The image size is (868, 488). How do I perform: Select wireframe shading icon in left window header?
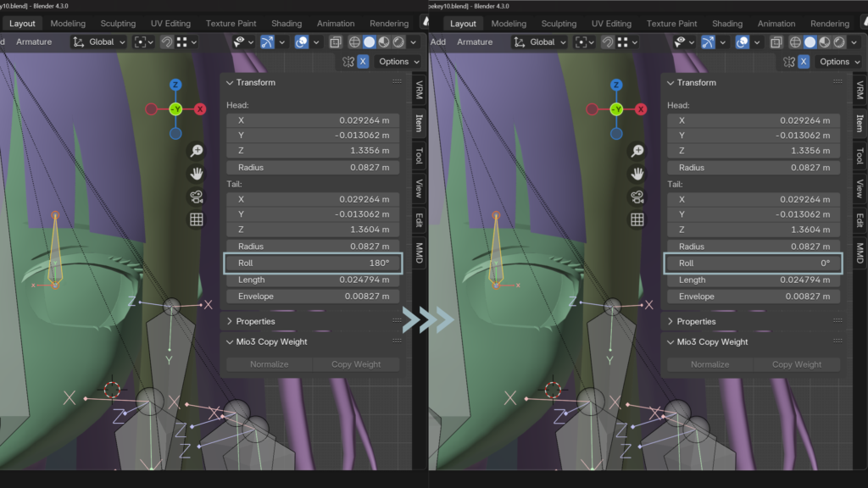(353, 42)
